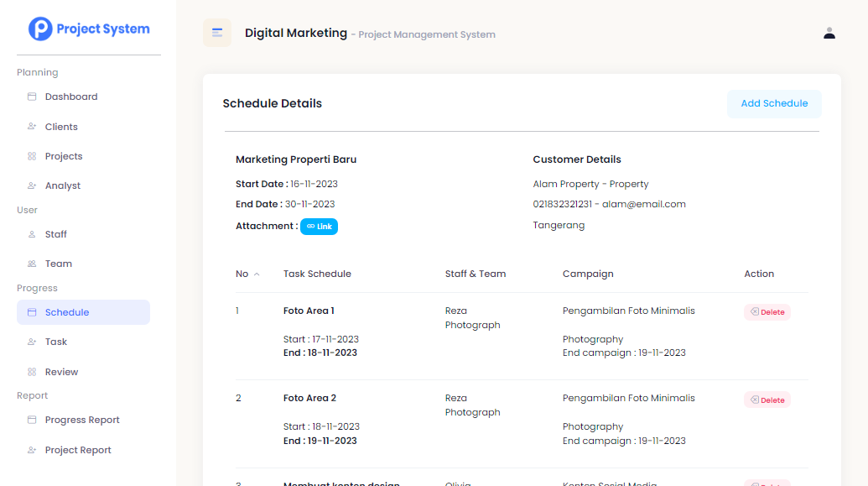Click the End Date 30-11-2023 text
The width and height of the screenshot is (868, 486).
[x=285, y=204]
